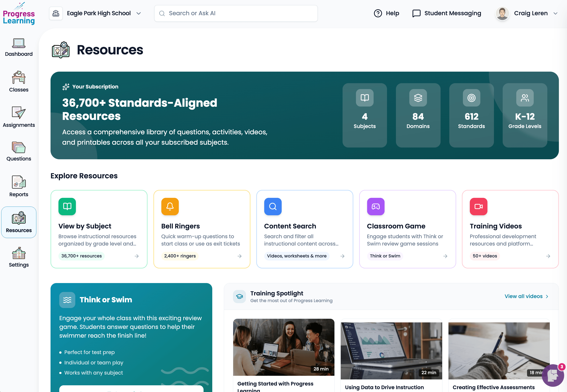The height and width of the screenshot is (392, 567).
Task: Click the Think or Swim tag on Classroom Game
Action: coord(385,256)
